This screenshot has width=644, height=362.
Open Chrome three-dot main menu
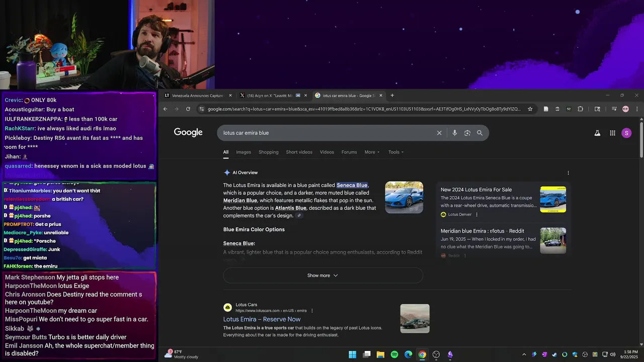tap(637, 109)
